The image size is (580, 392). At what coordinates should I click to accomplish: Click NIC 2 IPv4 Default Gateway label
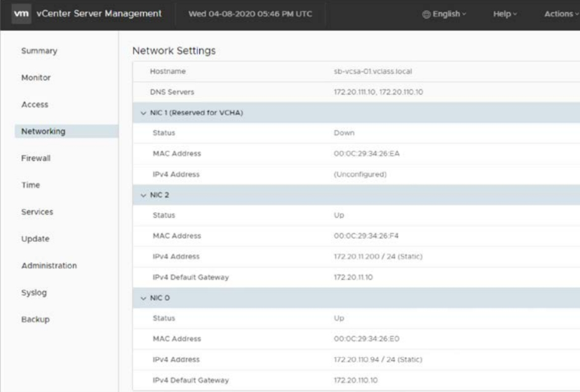tap(191, 277)
